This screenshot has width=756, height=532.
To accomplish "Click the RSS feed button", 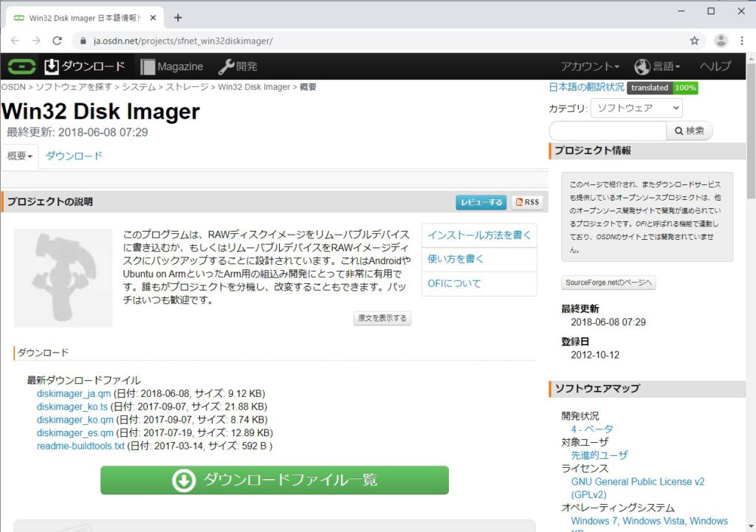I will coord(528,202).
